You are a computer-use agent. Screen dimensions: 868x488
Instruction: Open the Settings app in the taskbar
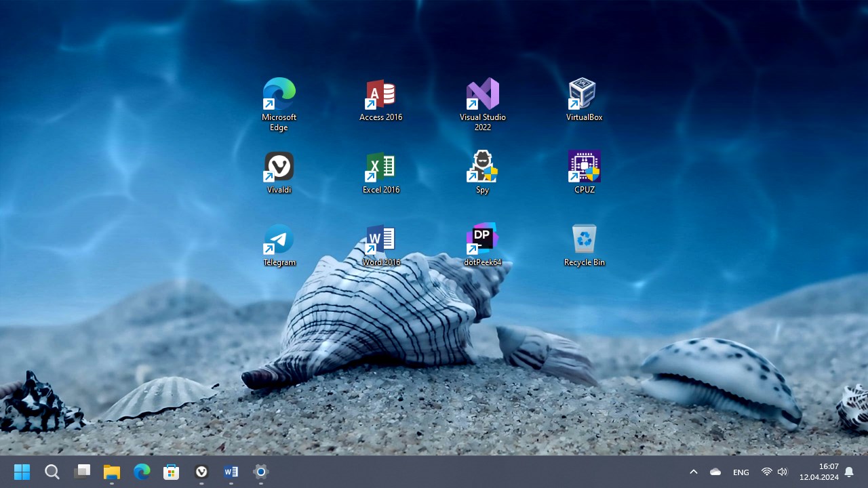(261, 472)
